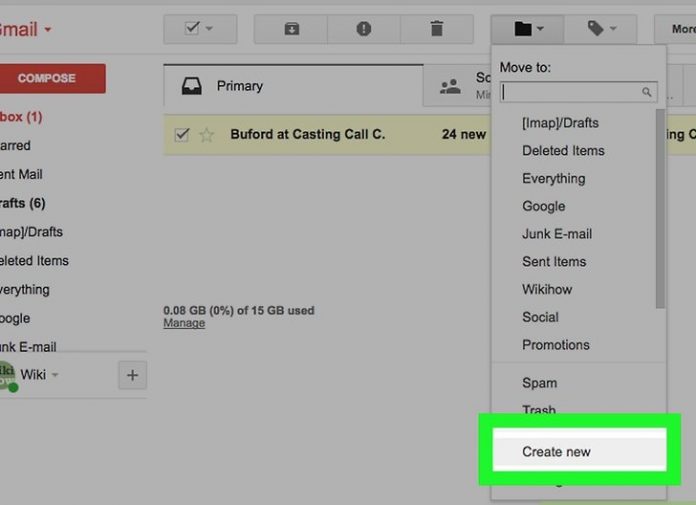This screenshot has height=505, width=696.
Task: Click the Archive toolbar icon
Action: point(291,29)
